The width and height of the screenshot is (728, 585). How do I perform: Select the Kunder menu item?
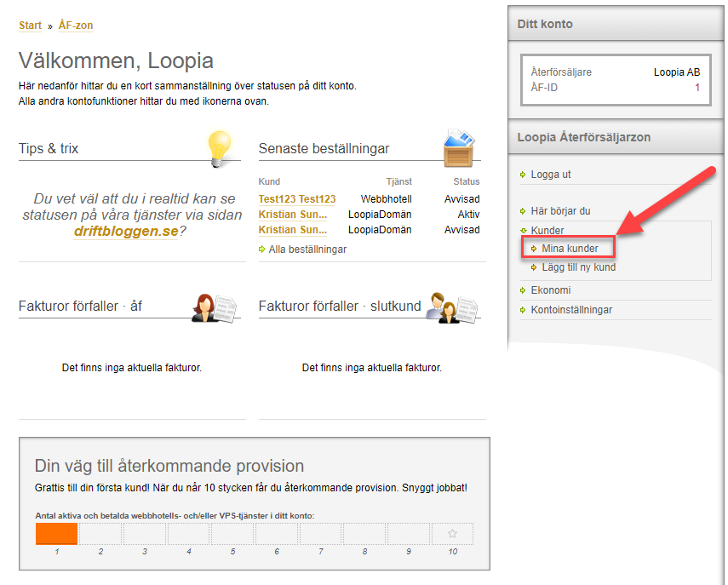547,231
